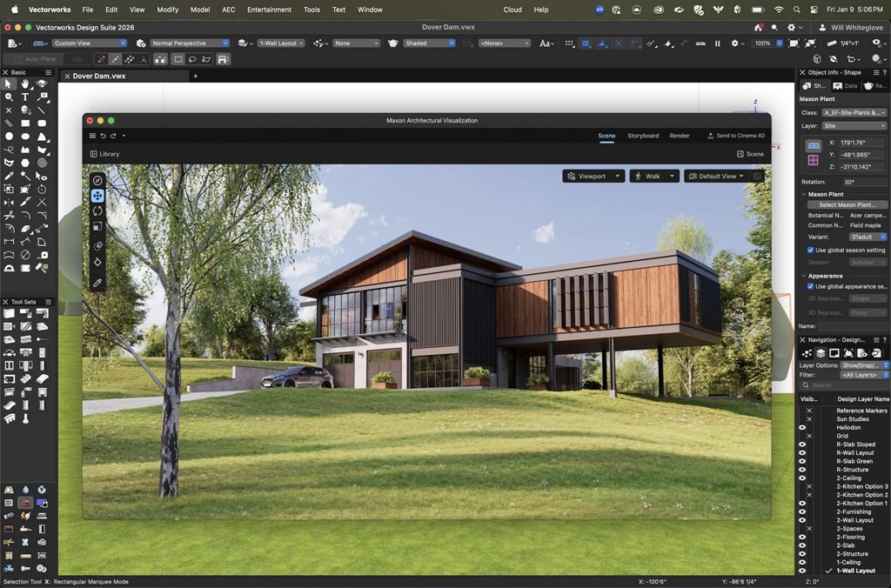
Task: Select the Rectangle tool
Action: 25,123
